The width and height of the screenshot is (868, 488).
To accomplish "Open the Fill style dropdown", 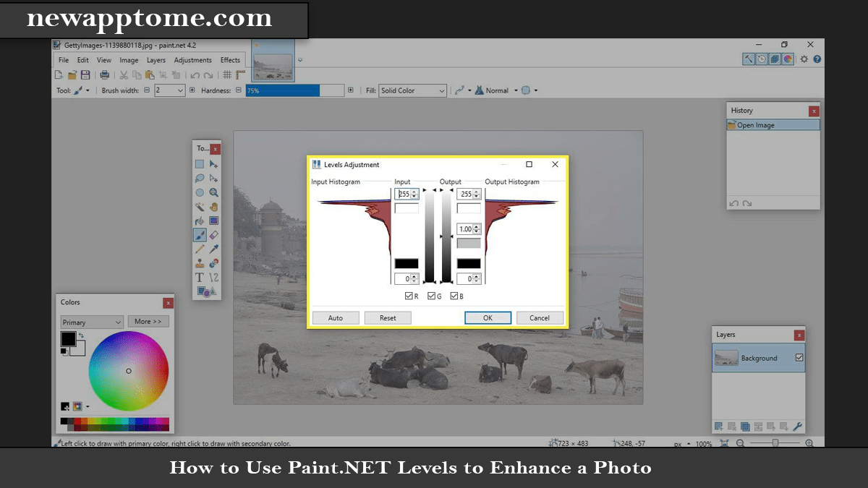I will click(x=412, y=90).
